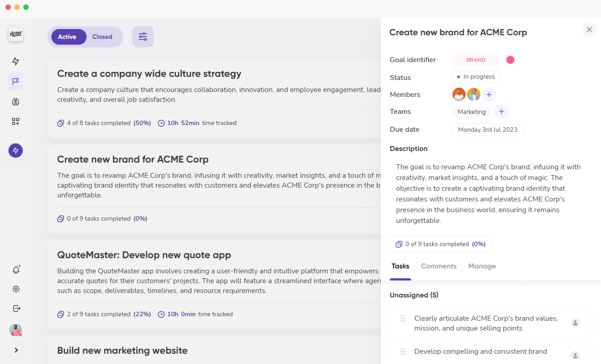Click the first member avatar
Image resolution: width=601 pixels, height=364 pixels.
[x=459, y=94]
